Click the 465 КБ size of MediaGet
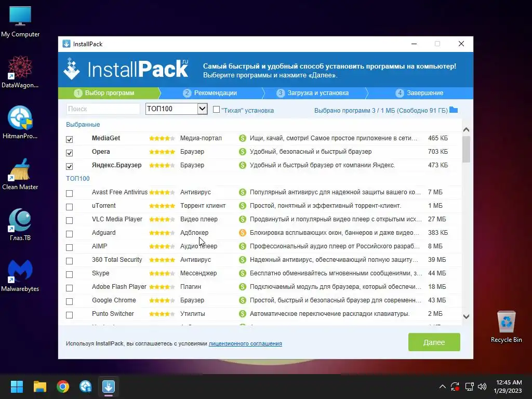 [x=437, y=138]
